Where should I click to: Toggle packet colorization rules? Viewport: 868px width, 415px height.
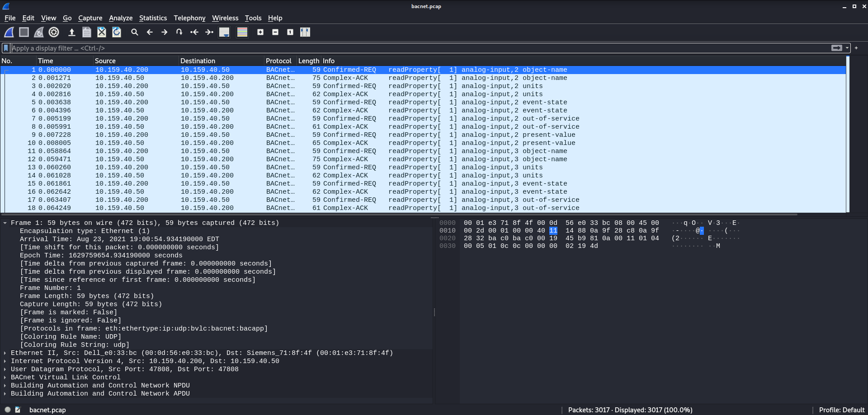242,32
